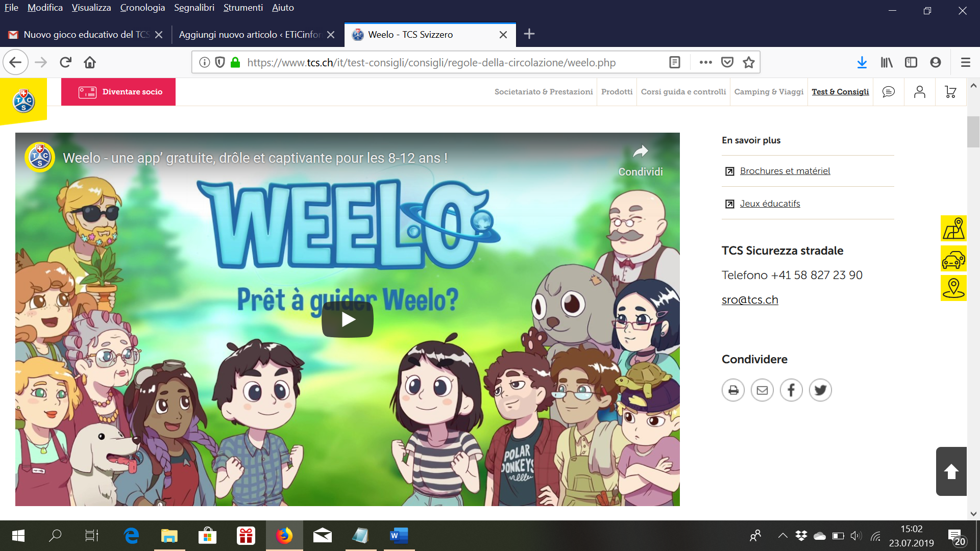Open the Firefox library
The image size is (980, 551).
[887, 62]
